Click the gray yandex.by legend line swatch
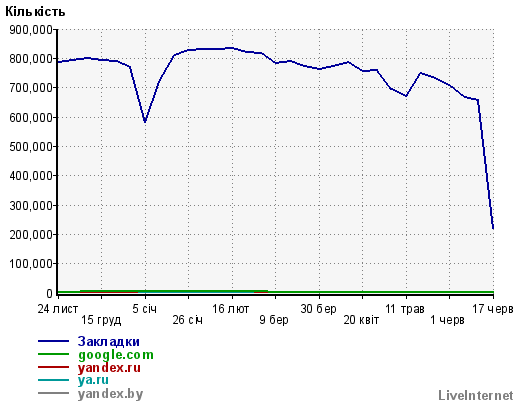This screenshot has height=405, width=520. [53, 393]
